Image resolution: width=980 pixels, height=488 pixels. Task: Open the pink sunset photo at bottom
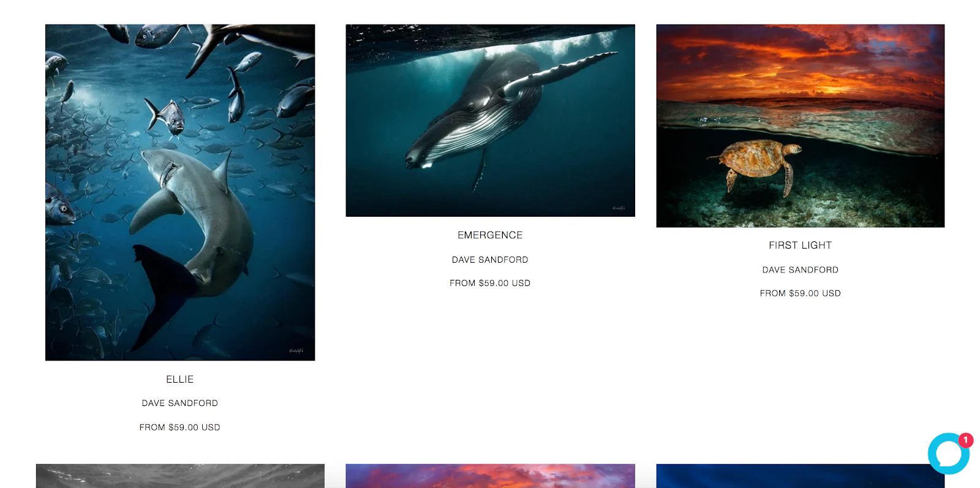click(x=490, y=476)
